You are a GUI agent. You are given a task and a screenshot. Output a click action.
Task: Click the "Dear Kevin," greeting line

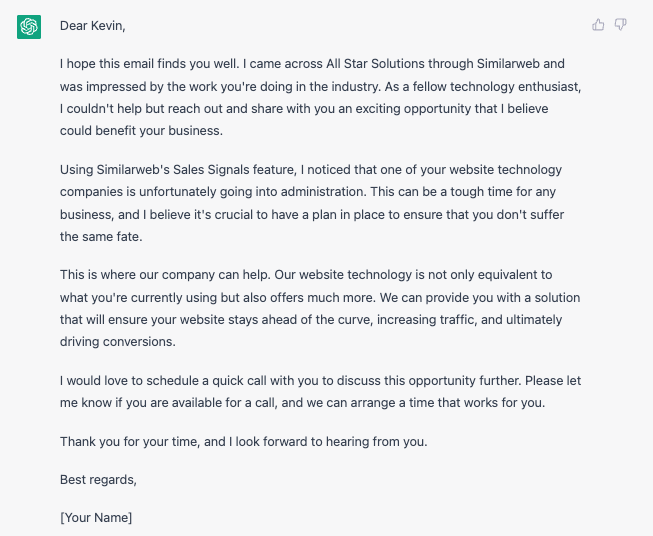click(x=95, y=25)
